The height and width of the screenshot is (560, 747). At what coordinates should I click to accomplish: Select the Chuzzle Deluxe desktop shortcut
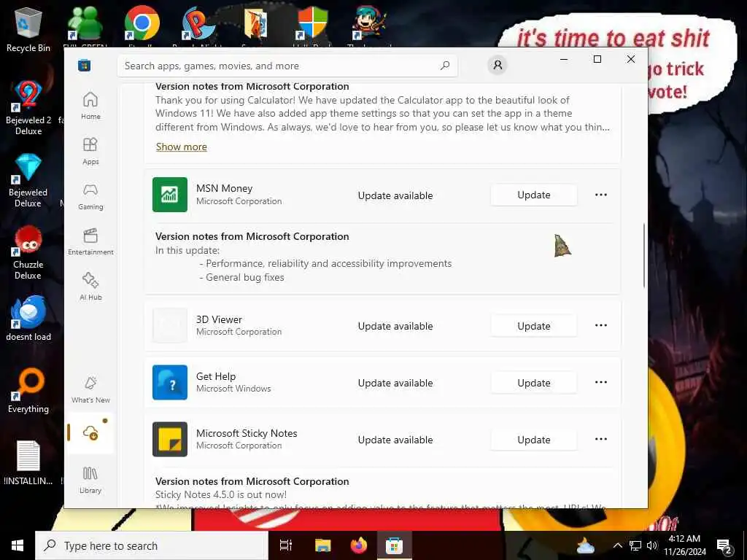(x=28, y=253)
